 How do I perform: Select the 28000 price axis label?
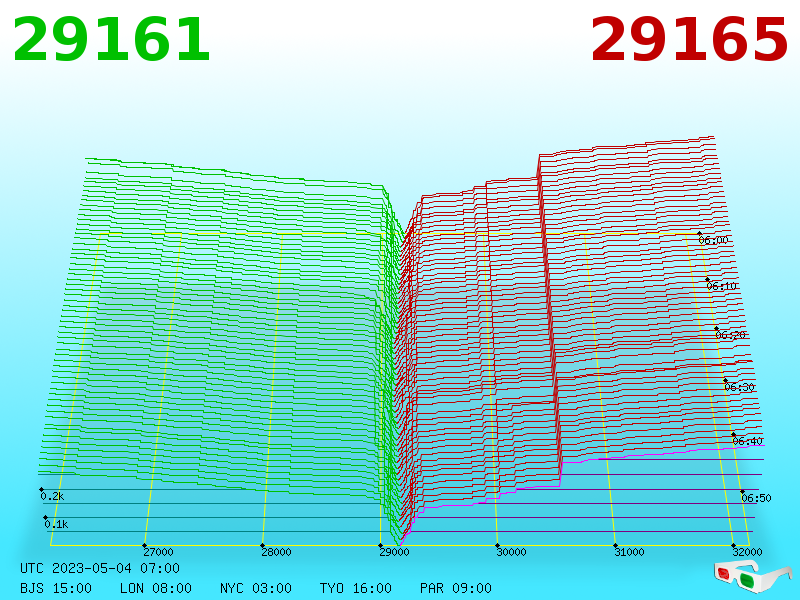click(x=276, y=552)
